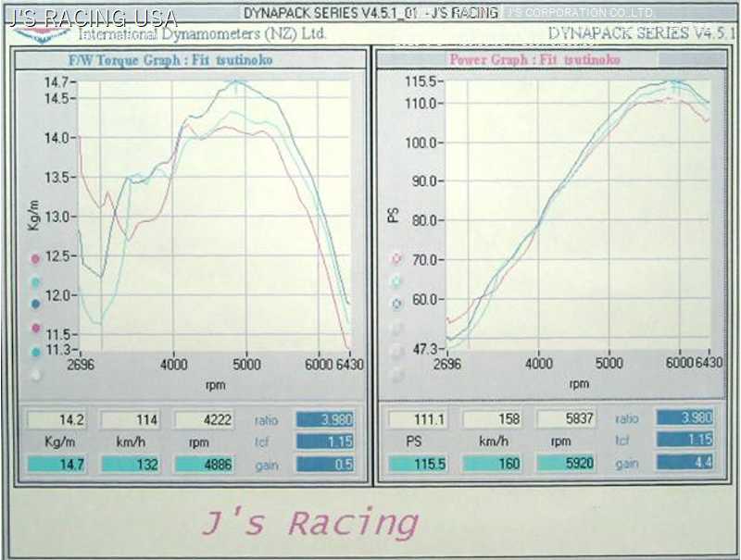Select the F/W Torque Graph title bar
The height and width of the screenshot is (560, 741).
pyautogui.click(x=185, y=59)
